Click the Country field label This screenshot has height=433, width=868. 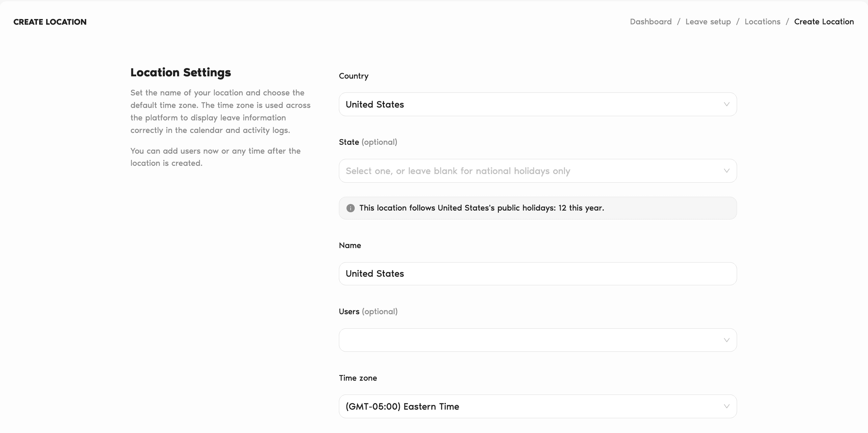pyautogui.click(x=353, y=76)
